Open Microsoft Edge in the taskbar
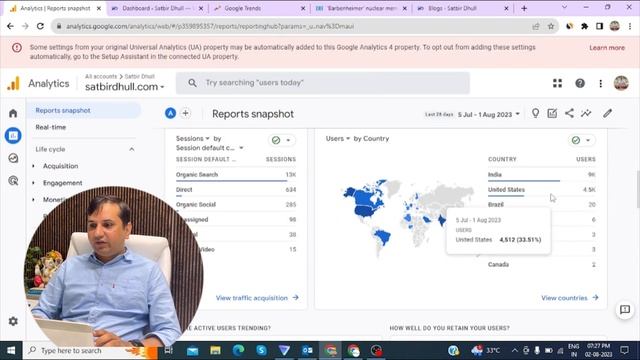The height and width of the screenshot is (360, 640). [238, 350]
